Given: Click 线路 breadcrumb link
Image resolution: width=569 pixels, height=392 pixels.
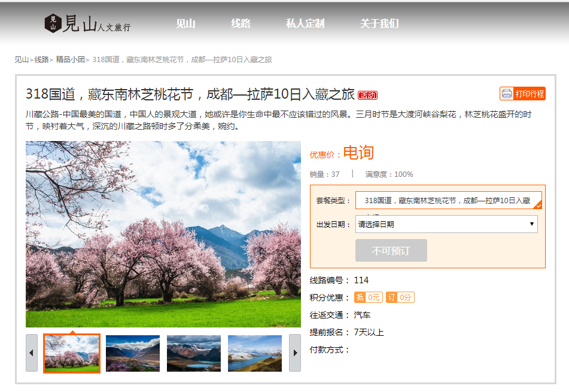Looking at the screenshot, I should coord(41,60).
